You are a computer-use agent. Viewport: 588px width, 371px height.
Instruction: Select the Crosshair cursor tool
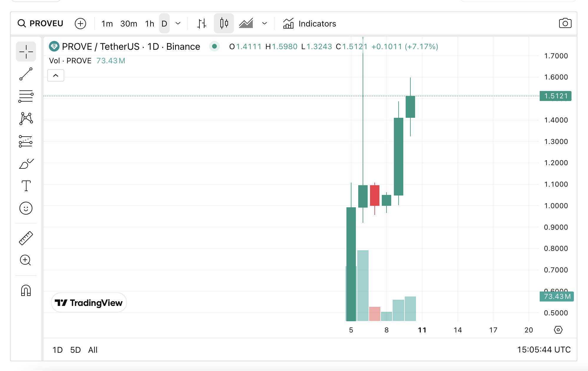click(26, 52)
